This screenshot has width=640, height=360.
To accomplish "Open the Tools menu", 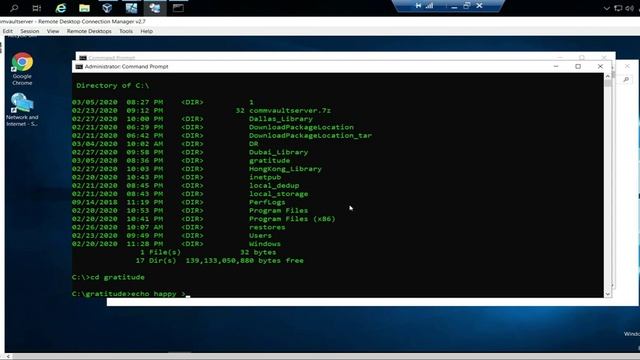I will click(x=126, y=31).
